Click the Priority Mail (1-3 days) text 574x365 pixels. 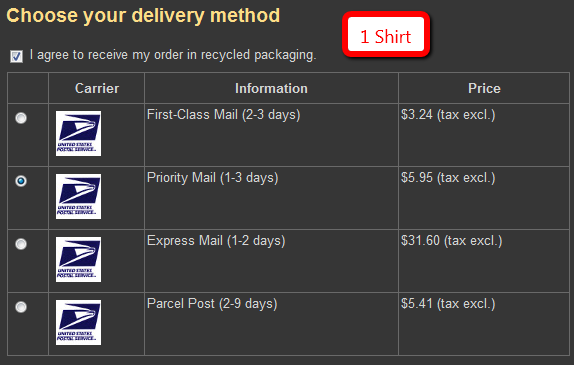[x=213, y=178]
